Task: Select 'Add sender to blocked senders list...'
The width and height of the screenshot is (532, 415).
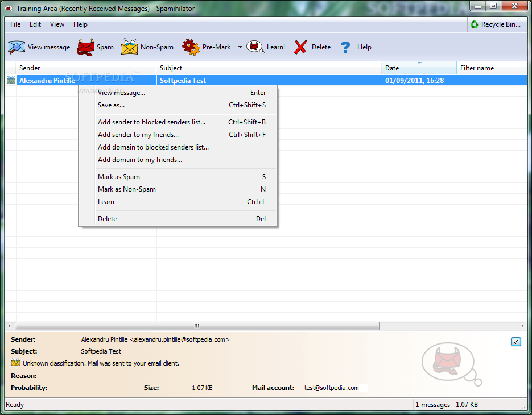Action: tap(178, 122)
